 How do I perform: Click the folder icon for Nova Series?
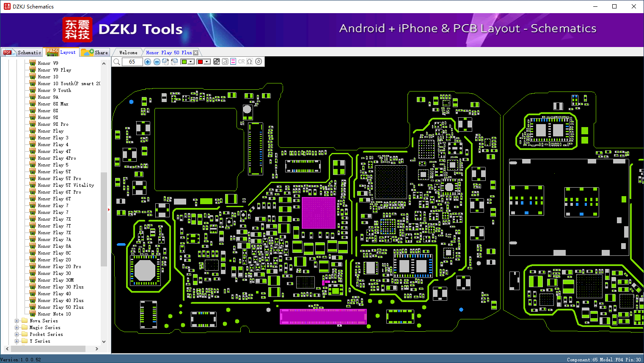pos(25,321)
